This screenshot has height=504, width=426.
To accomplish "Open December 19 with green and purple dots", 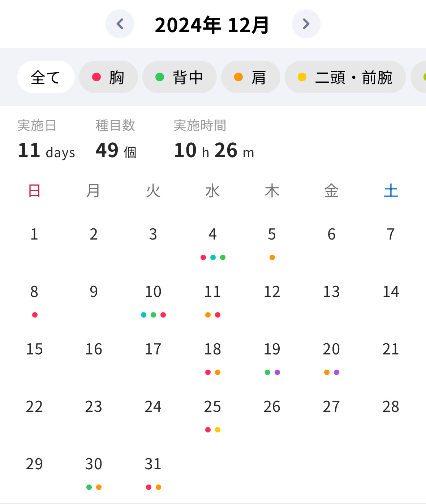I will [272, 357].
